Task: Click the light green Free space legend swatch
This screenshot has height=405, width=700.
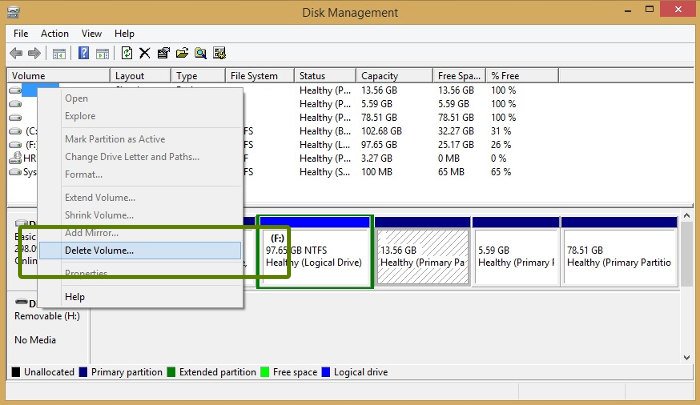Action: tap(264, 372)
